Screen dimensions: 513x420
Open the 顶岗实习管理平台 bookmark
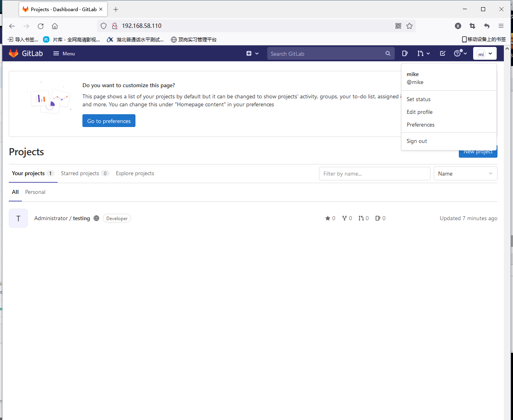click(194, 39)
